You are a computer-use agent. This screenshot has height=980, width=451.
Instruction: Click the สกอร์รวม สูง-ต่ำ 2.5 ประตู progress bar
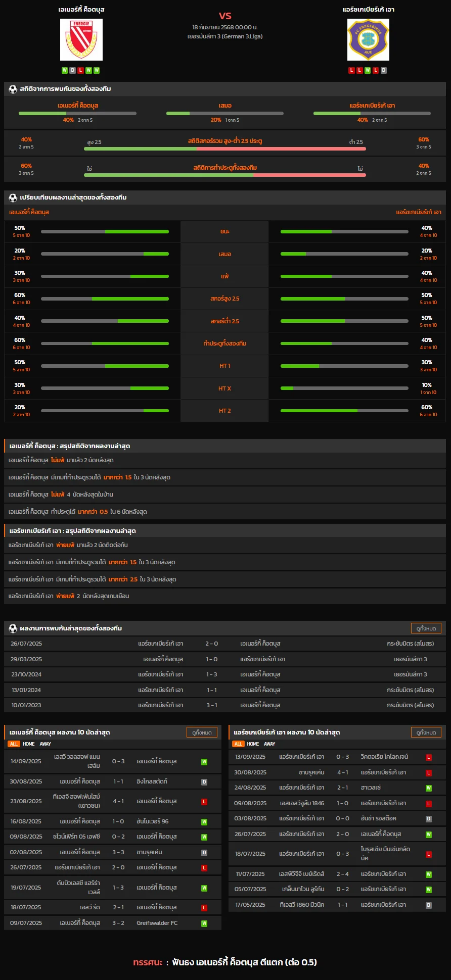(225, 149)
